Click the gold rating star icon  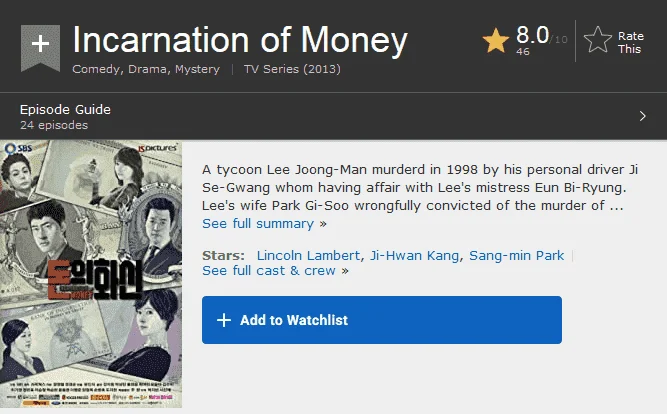496,40
